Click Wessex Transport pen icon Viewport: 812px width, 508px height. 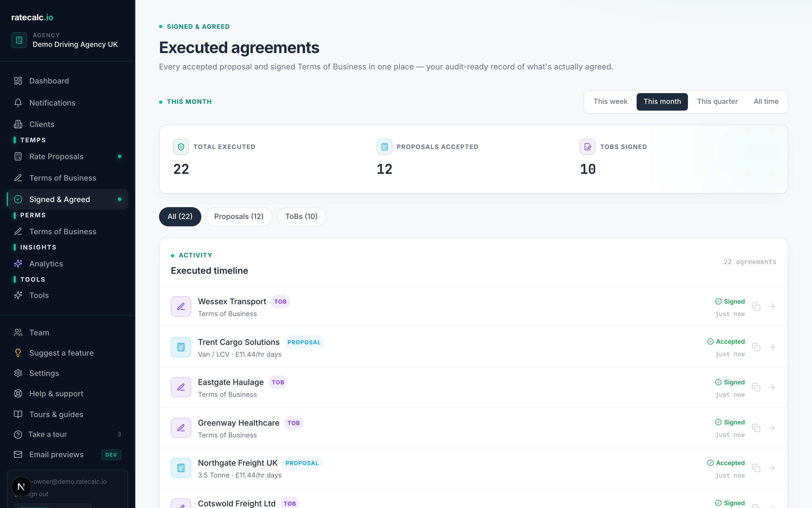[181, 306]
